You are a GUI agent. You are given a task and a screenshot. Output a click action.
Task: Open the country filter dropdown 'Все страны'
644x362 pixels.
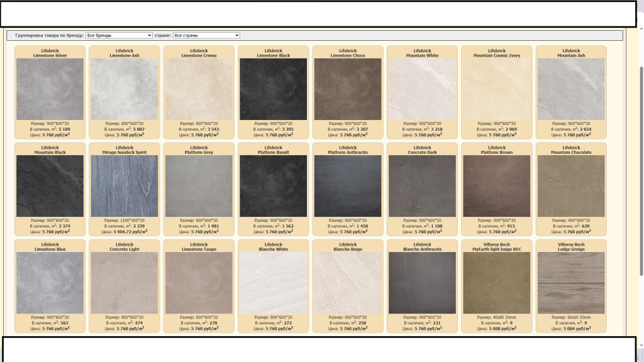pyautogui.click(x=206, y=35)
